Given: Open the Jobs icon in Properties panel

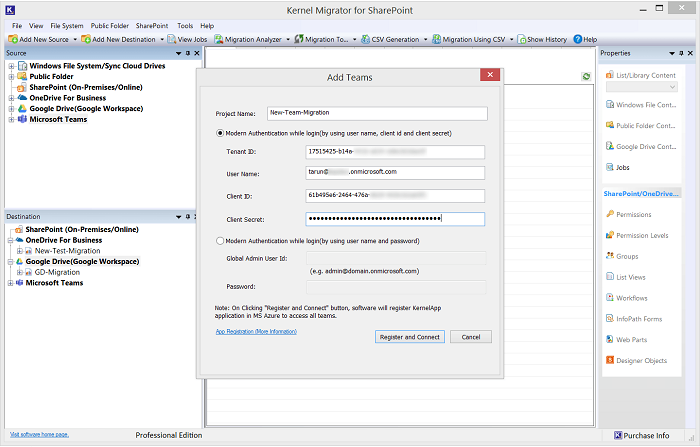Looking at the screenshot, I should [x=610, y=167].
